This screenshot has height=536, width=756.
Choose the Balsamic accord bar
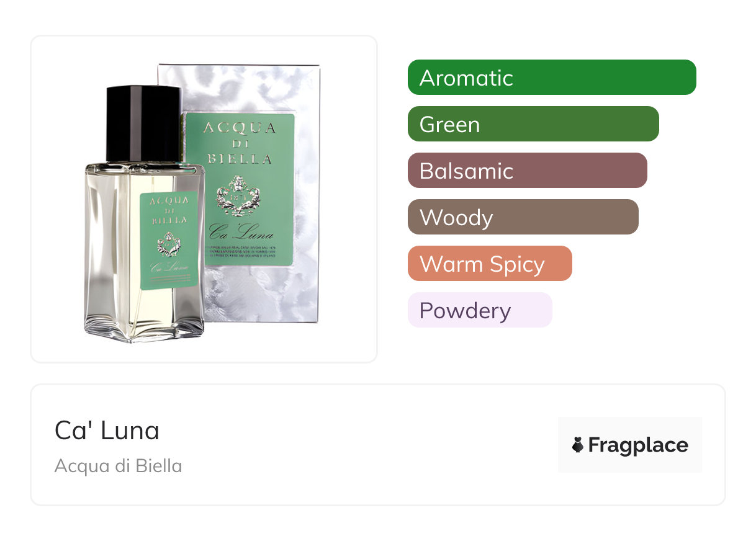tap(528, 171)
